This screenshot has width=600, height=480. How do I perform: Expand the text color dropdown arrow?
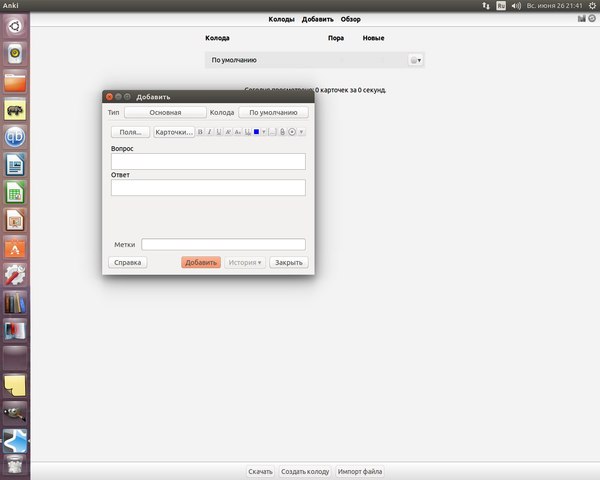(x=263, y=132)
